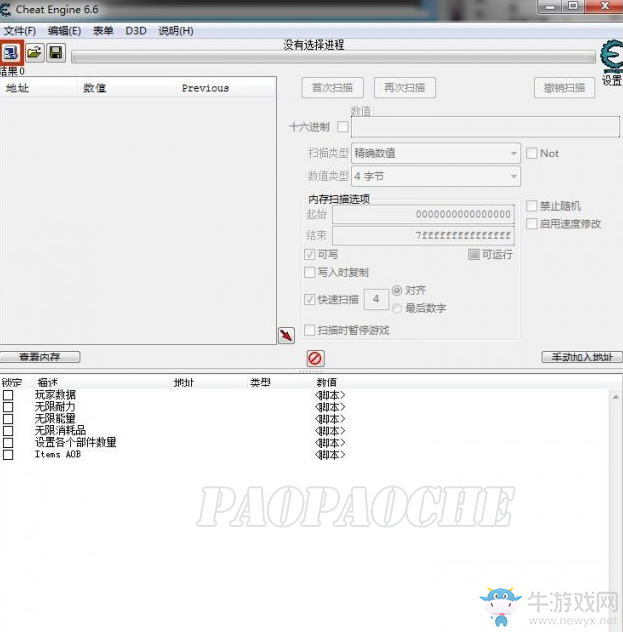Click the 首次扫描 first scan button

(x=332, y=87)
